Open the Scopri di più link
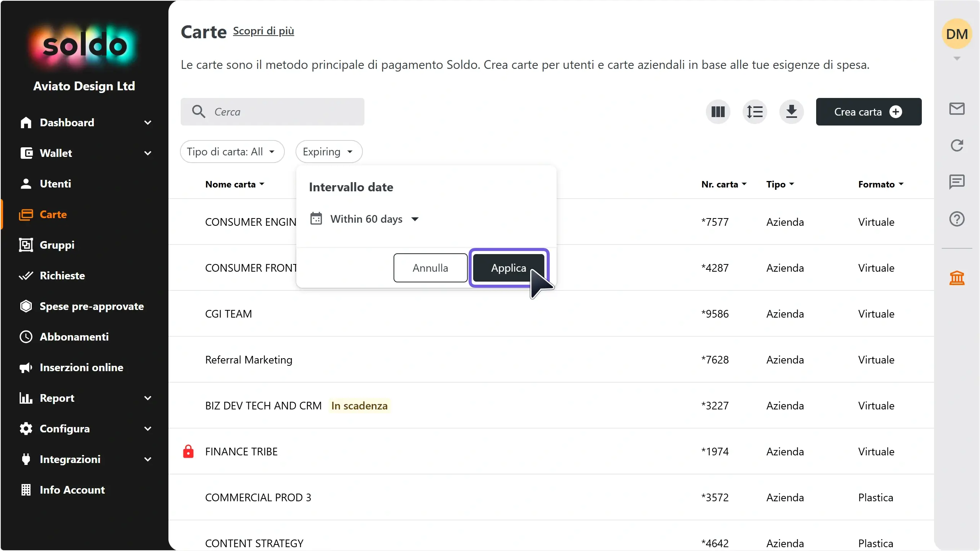 point(263,31)
